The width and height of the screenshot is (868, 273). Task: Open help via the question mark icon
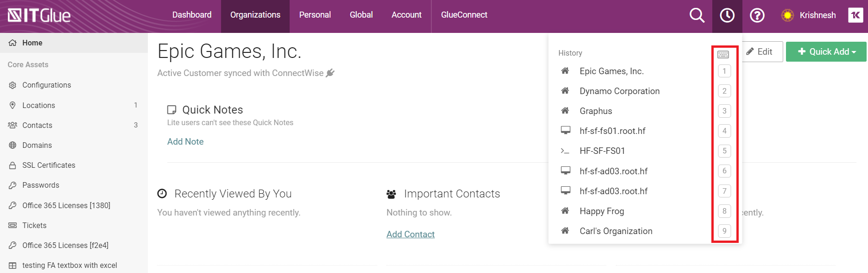point(757,15)
